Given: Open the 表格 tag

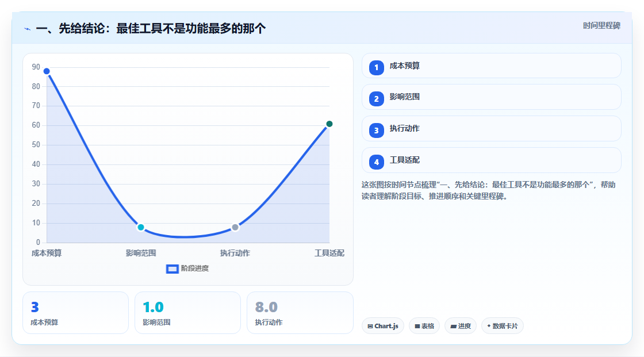Looking at the screenshot, I should (424, 326).
